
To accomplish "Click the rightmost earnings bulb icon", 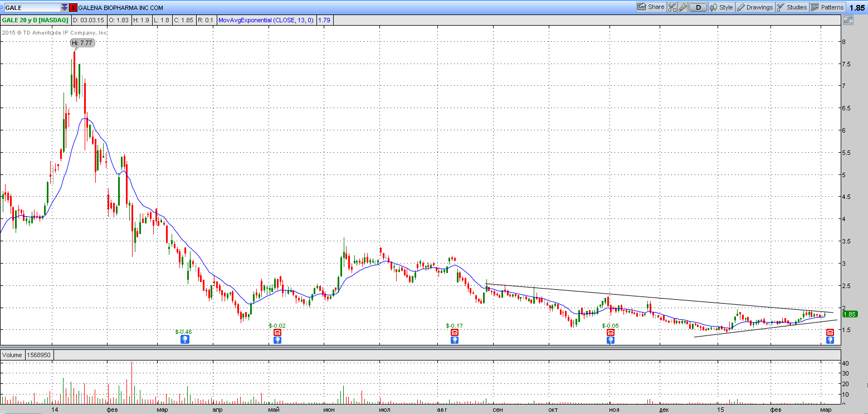I will point(830,339).
